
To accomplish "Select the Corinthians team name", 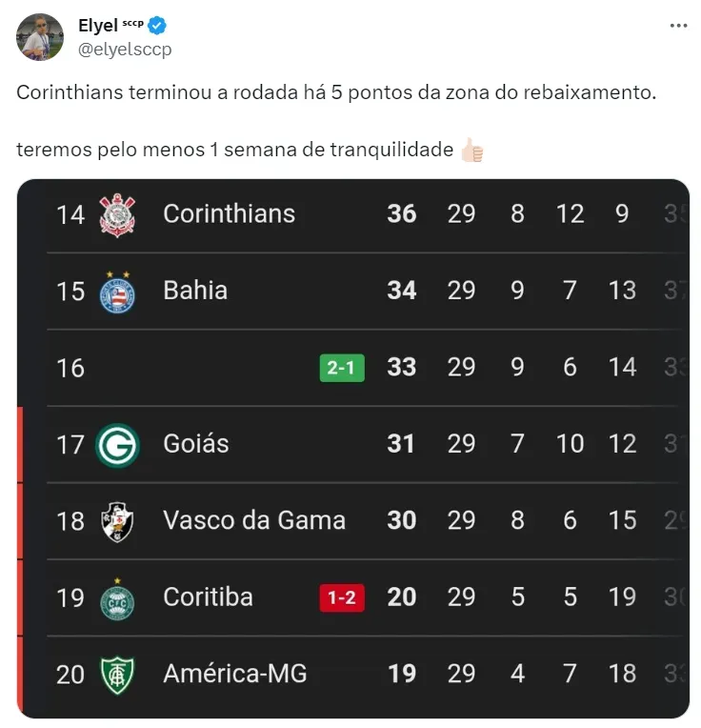I will click(229, 213).
